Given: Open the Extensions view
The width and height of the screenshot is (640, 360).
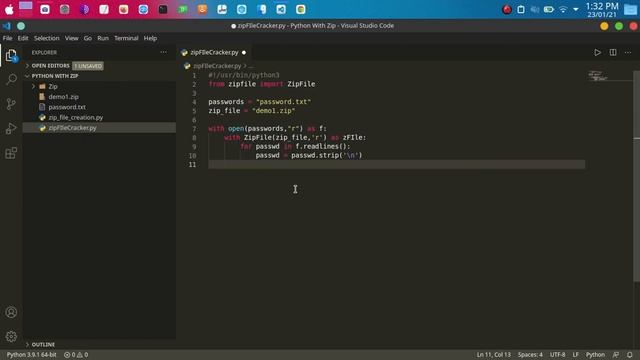Looking at the screenshot, I should [11, 153].
